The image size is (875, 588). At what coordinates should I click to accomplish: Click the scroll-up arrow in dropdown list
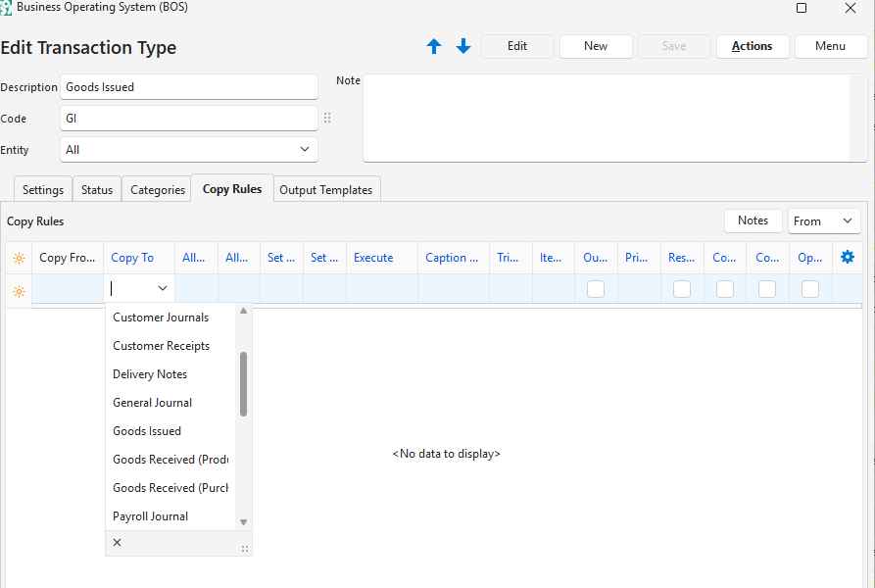point(244,311)
